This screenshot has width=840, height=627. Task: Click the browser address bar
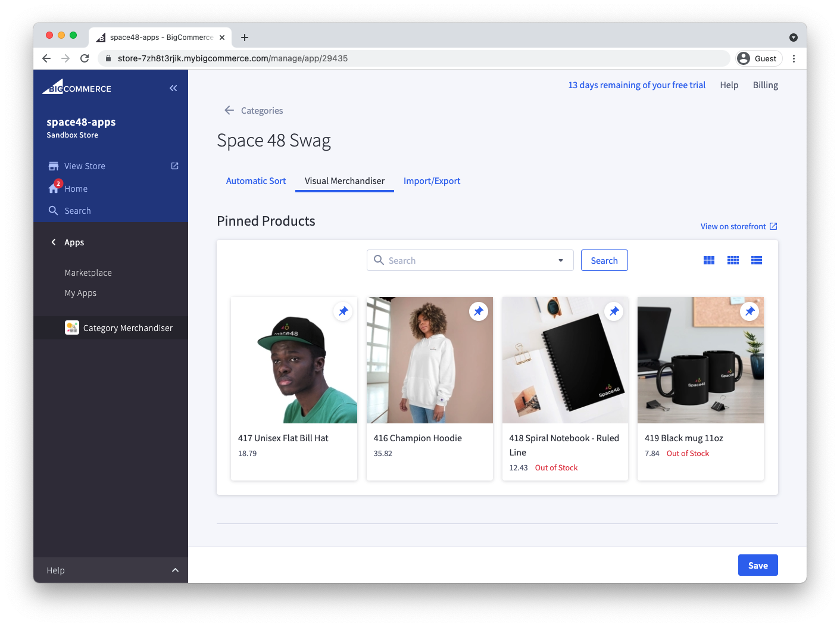414,58
